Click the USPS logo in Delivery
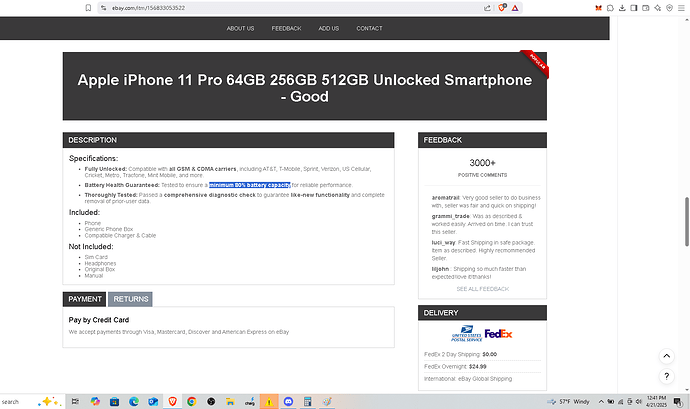 pyautogui.click(x=466, y=334)
